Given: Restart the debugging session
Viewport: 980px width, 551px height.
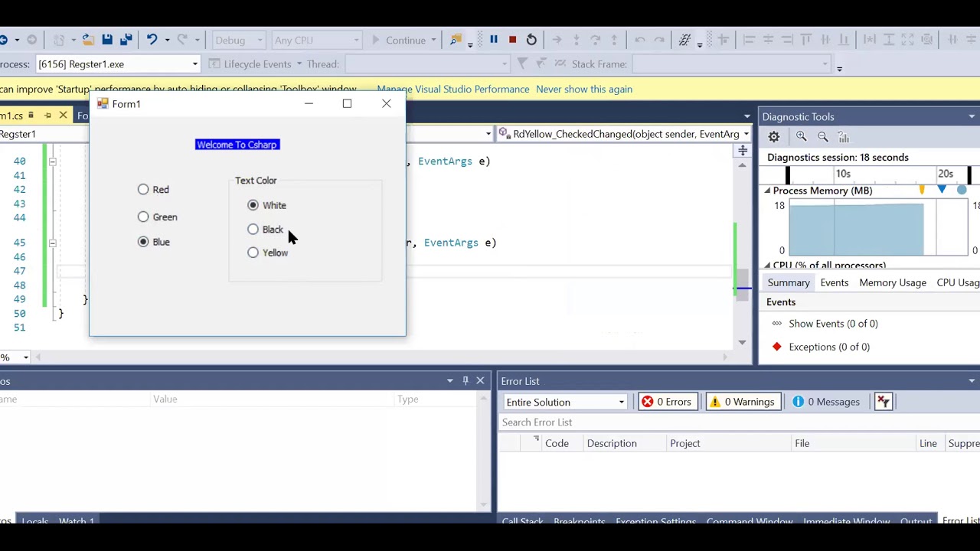Looking at the screenshot, I should [531, 40].
